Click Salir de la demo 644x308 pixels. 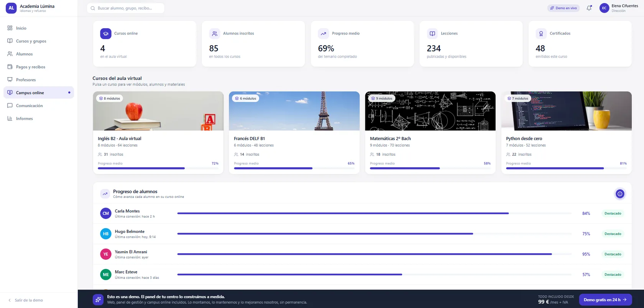25,300
